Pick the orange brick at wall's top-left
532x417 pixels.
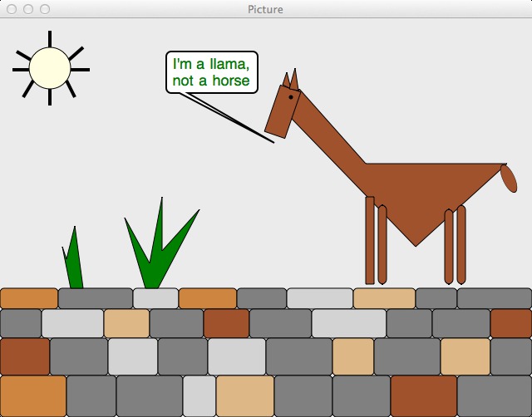pyautogui.click(x=29, y=298)
